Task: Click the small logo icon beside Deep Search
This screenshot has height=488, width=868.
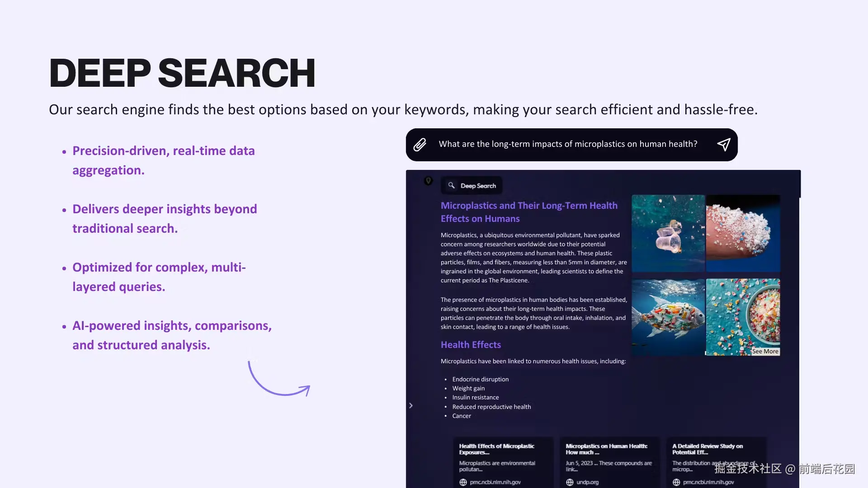Action: (x=428, y=181)
